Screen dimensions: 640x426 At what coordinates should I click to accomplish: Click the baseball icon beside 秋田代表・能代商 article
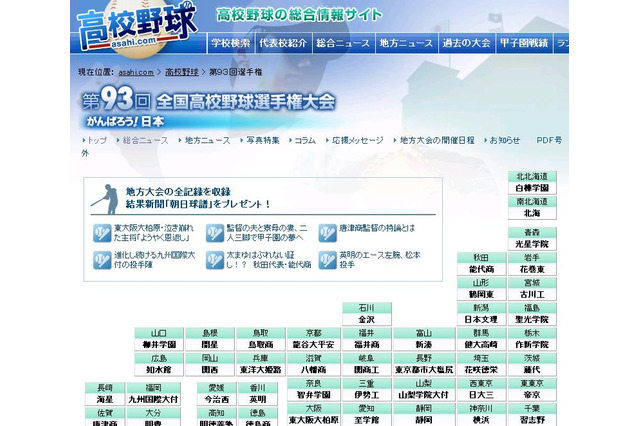(x=215, y=260)
